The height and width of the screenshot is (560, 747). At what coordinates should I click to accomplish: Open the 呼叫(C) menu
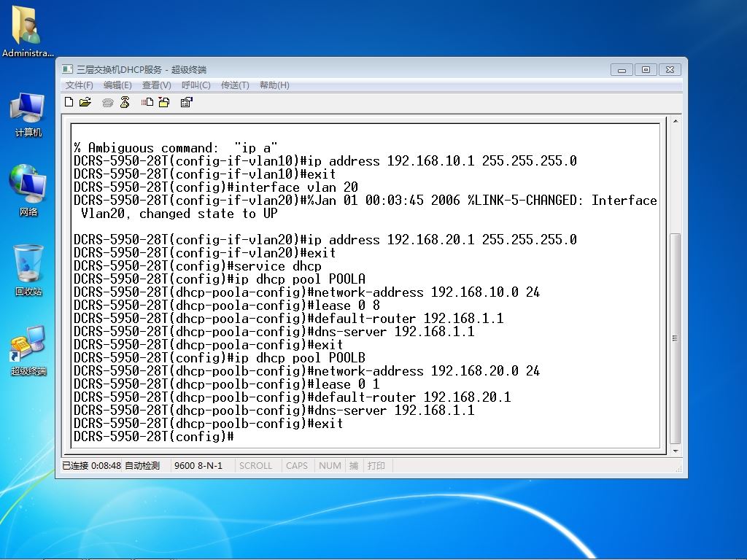pos(196,85)
